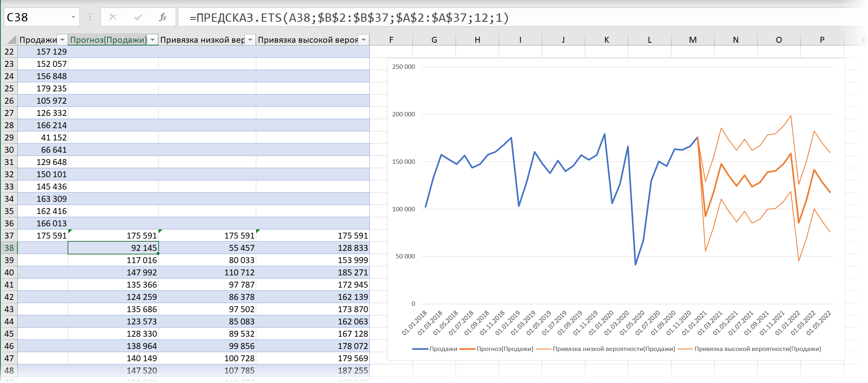Open the Привязка высокой вероятности filter dropdown
Image resolution: width=868 pixels, height=383 pixels.
click(363, 40)
